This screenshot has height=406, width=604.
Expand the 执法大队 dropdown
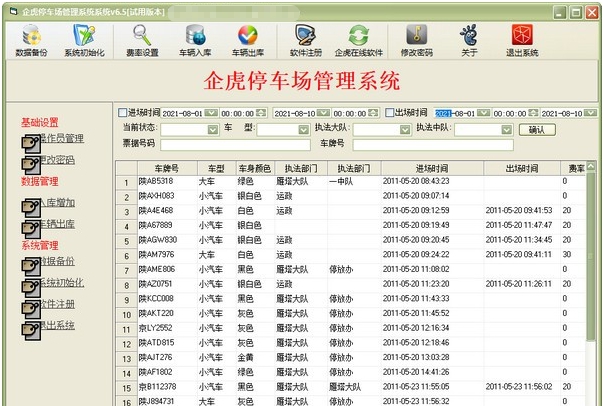point(405,130)
